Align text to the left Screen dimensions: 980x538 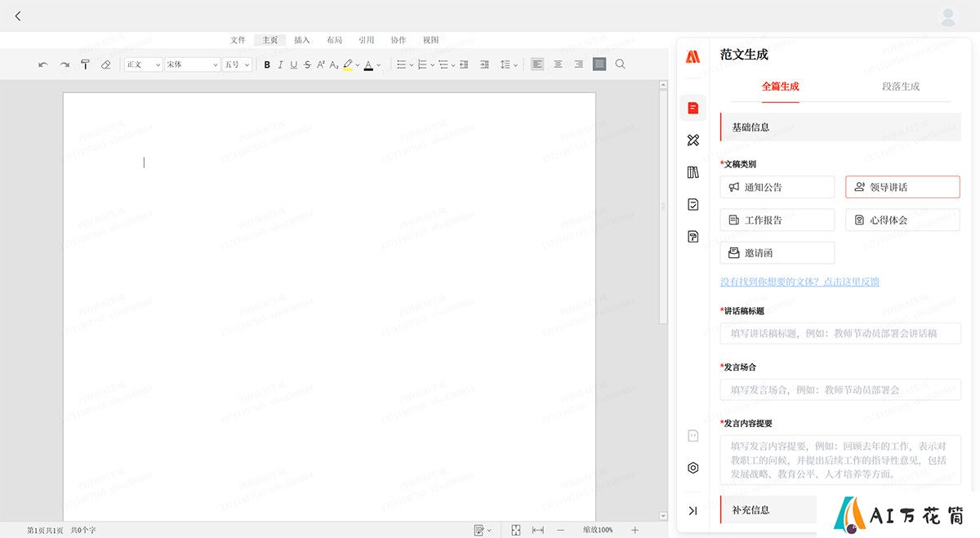pyautogui.click(x=537, y=64)
